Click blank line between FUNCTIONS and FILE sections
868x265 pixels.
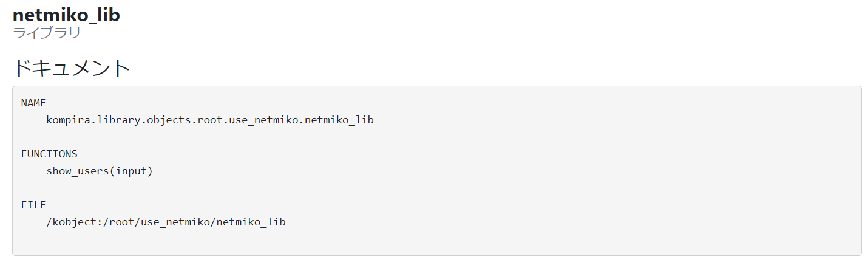tap(182, 188)
